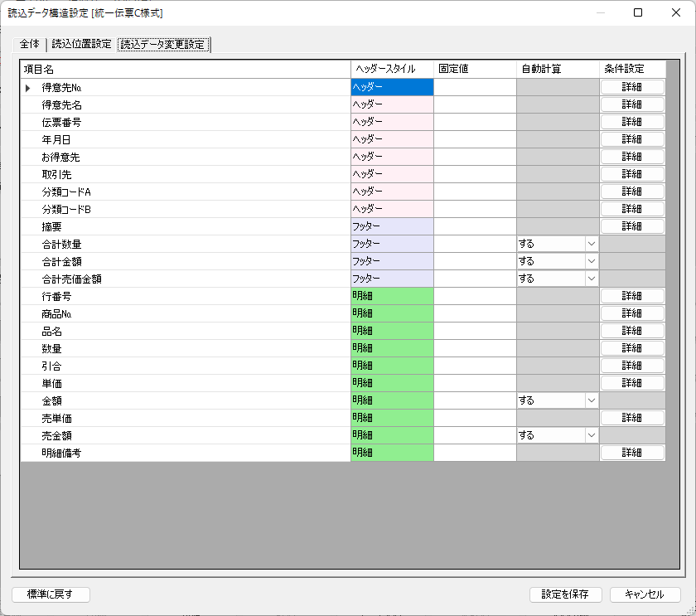Click the 固定値 column header
The image size is (696, 616).
coord(475,70)
